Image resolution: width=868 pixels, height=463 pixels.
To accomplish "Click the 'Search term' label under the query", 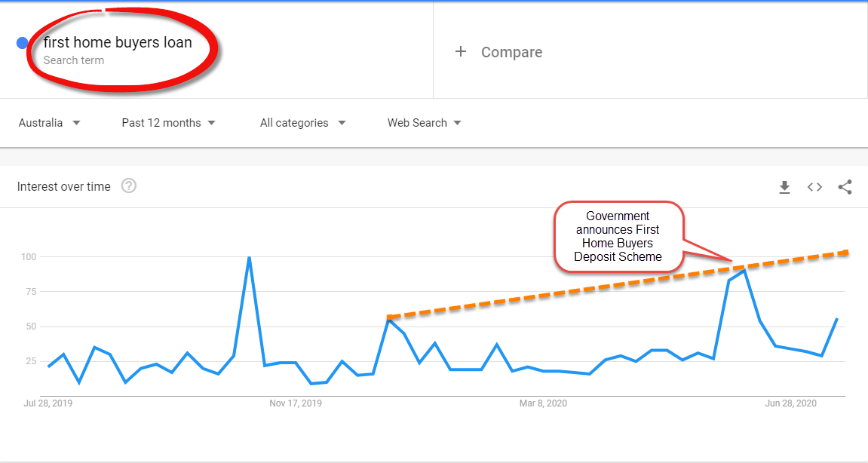I will [74, 60].
